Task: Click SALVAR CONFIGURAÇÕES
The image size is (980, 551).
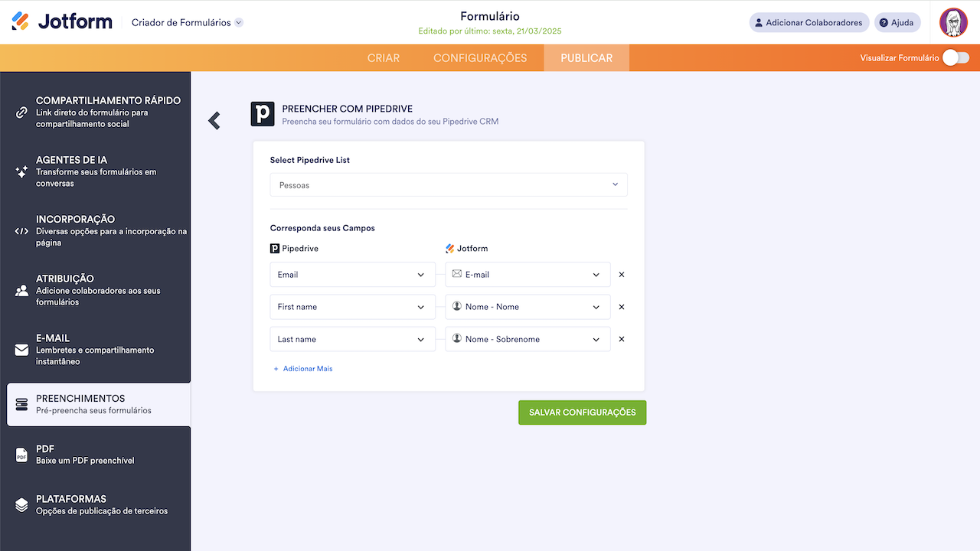Action: pos(582,412)
